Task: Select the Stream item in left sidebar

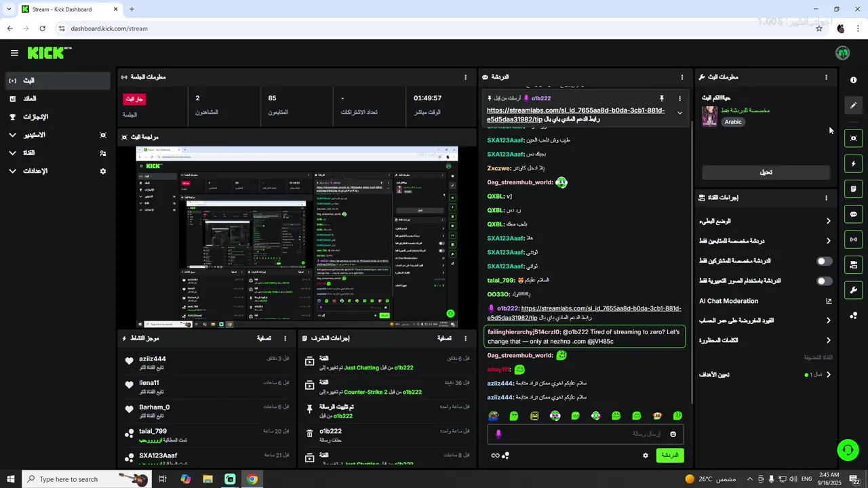Action: pyautogui.click(x=58, y=81)
